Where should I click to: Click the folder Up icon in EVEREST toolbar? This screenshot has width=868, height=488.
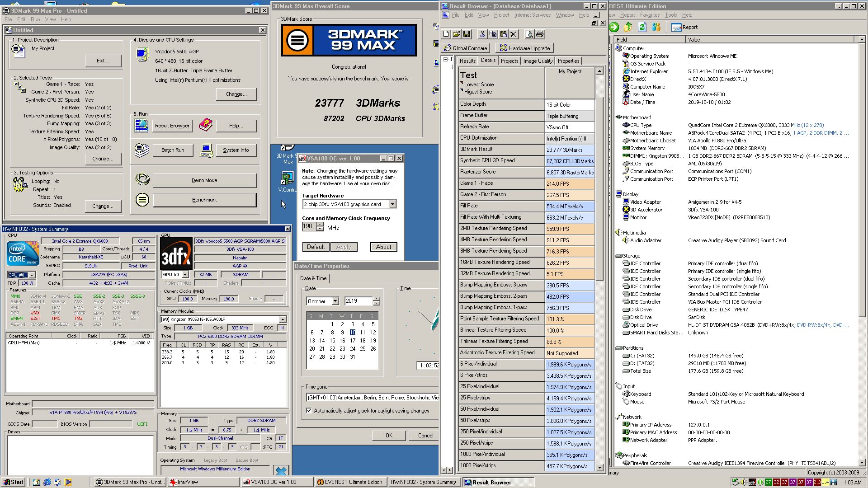628,27
